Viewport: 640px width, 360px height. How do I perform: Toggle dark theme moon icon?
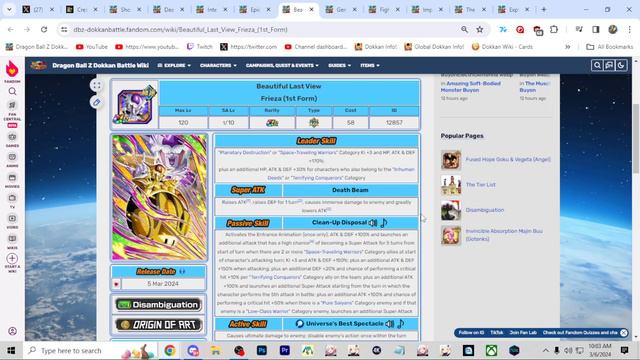pyautogui.click(x=621, y=65)
